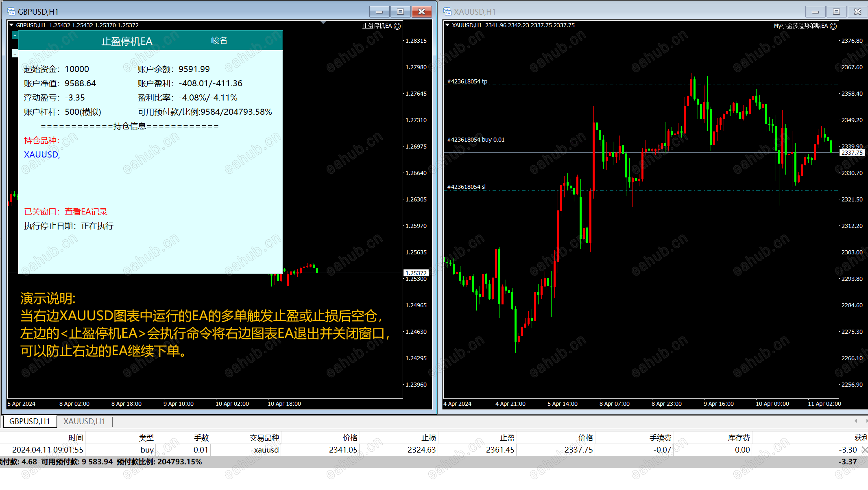Viewport: 868px width, 490px height.
Task: Click the chart shift triangle marker on GBPUSD
Action: tap(323, 22)
